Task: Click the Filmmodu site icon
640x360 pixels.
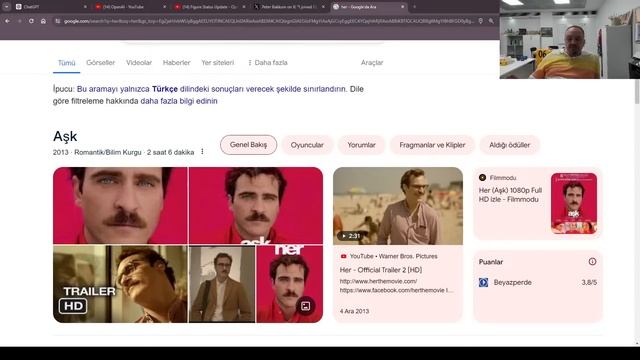Action: (482, 178)
